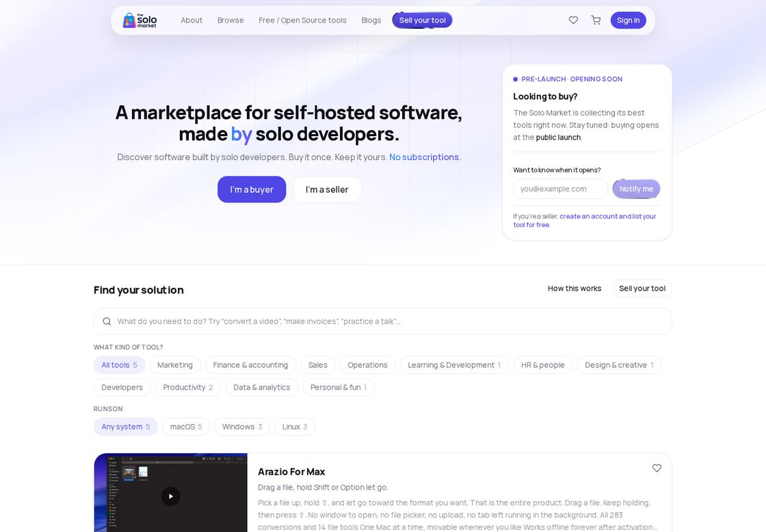Screen dimensions: 766x532
Task: Filter by Operations category
Action: (367, 365)
